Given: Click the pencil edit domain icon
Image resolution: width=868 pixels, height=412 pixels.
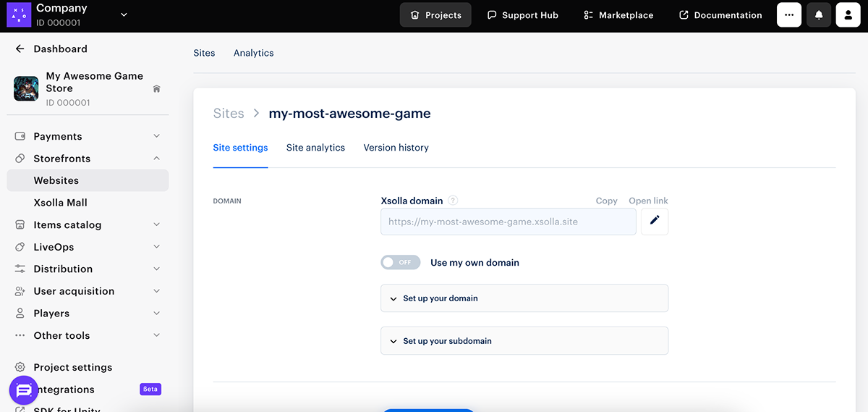Looking at the screenshot, I should click(655, 222).
